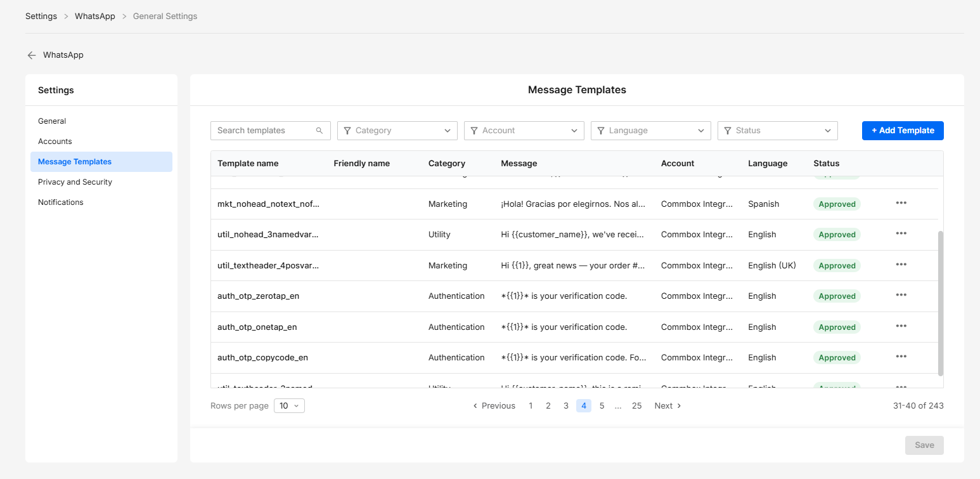Click Settings in the breadcrumb
Viewport: 980px width, 479px height.
(41, 16)
